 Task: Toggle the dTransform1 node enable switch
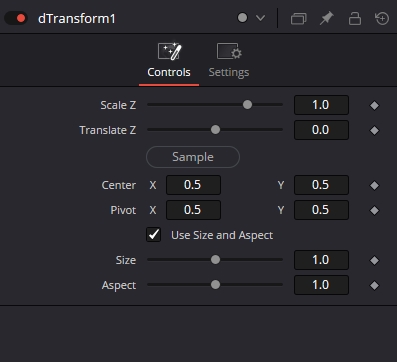pyautogui.click(x=16, y=18)
